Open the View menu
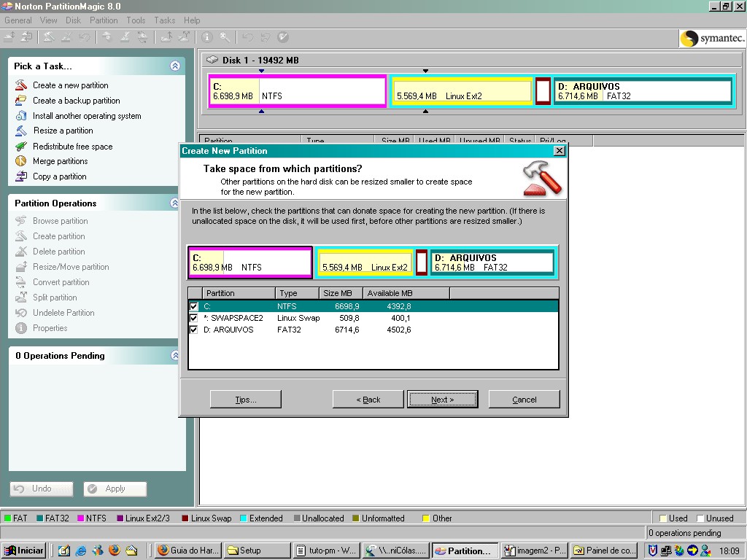747x560 pixels. (x=49, y=20)
